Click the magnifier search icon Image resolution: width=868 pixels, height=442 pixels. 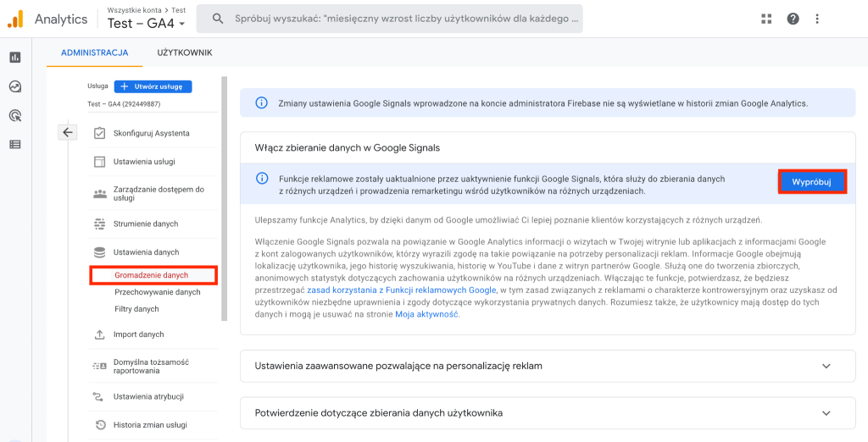coord(218,19)
